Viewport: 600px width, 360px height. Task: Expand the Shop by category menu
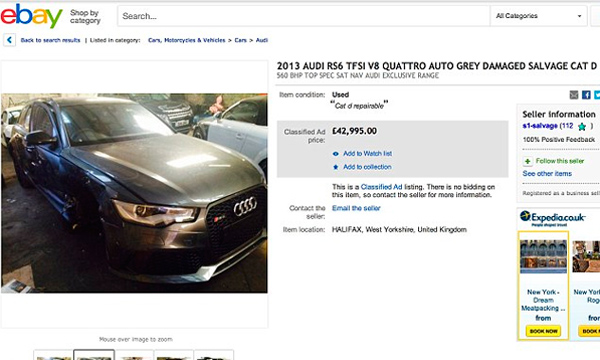click(85, 16)
